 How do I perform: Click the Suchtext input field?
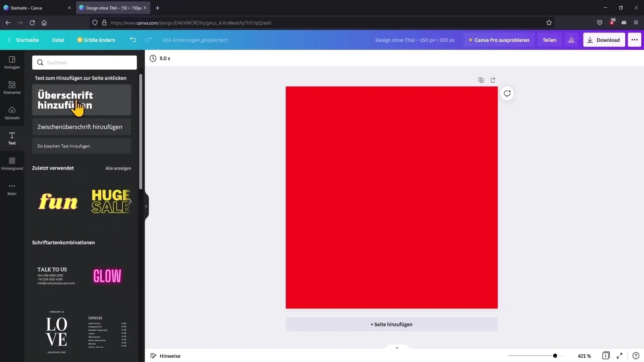tap(85, 62)
